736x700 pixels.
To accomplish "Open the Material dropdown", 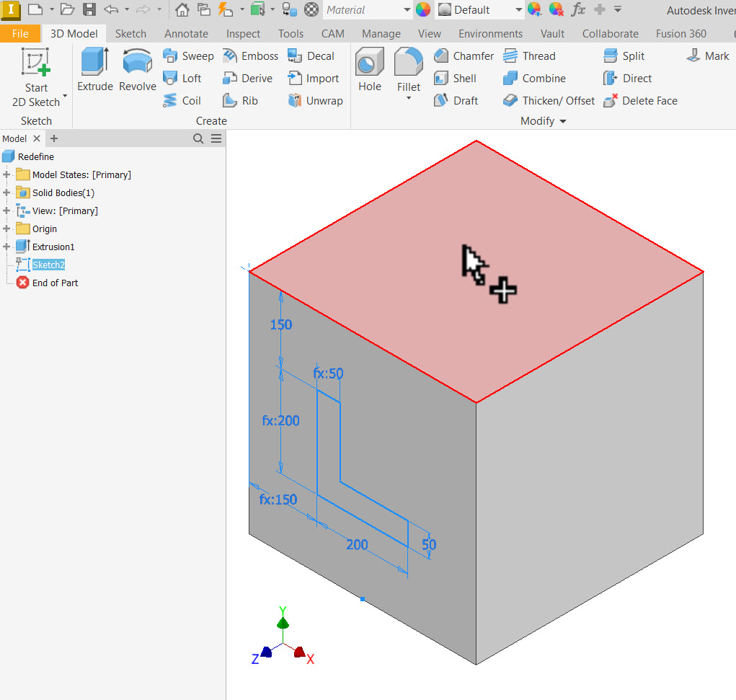I will point(407,10).
